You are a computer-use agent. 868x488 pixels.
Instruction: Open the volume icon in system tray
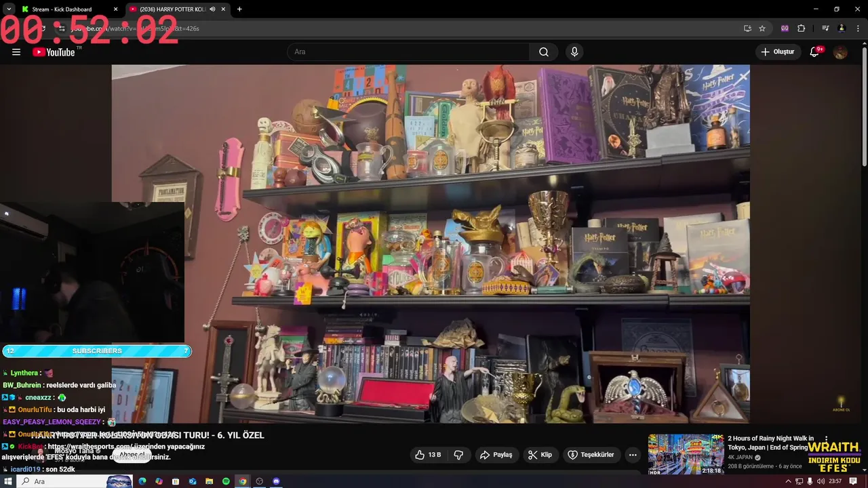point(821,481)
